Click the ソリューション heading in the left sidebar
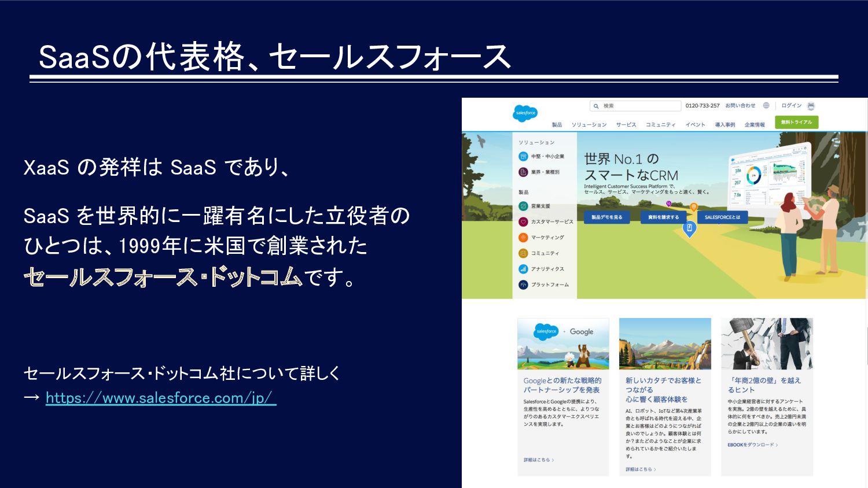The width and height of the screenshot is (868, 488). (x=536, y=142)
